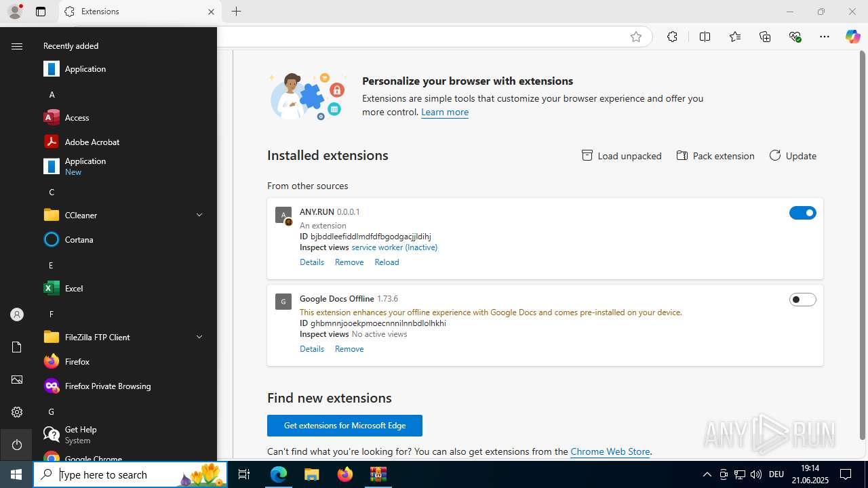Open the notification center

846,474
